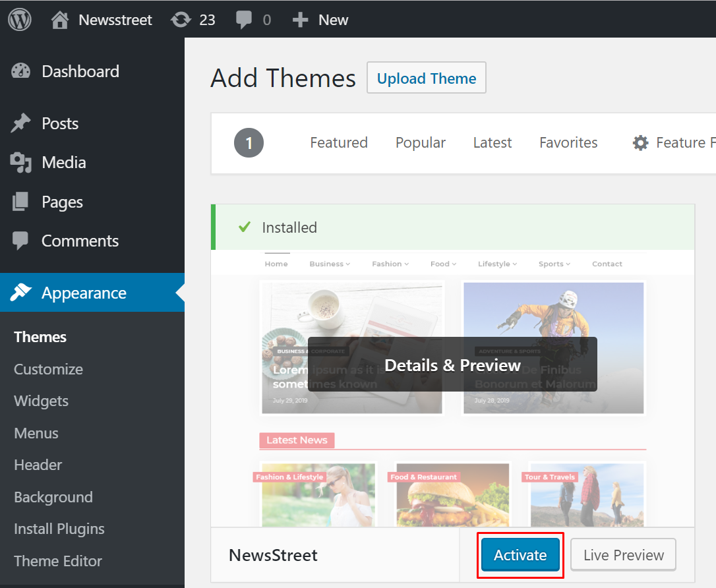The height and width of the screenshot is (588, 716).
Task: Select the Comments sidebar menu item
Action: coord(80,241)
